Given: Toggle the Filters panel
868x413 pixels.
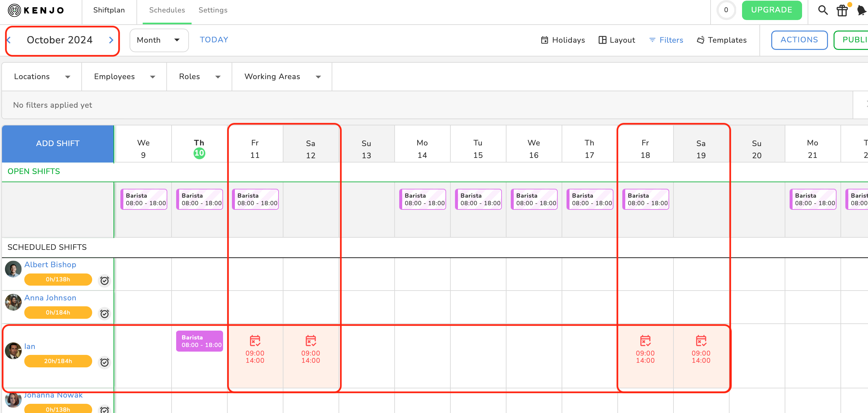Looking at the screenshot, I should (666, 40).
